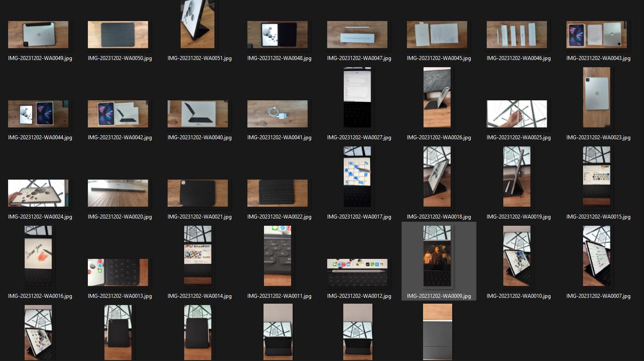
Task: Click the file name IMG-20231202-WA0025.jpg
Action: pos(519,138)
